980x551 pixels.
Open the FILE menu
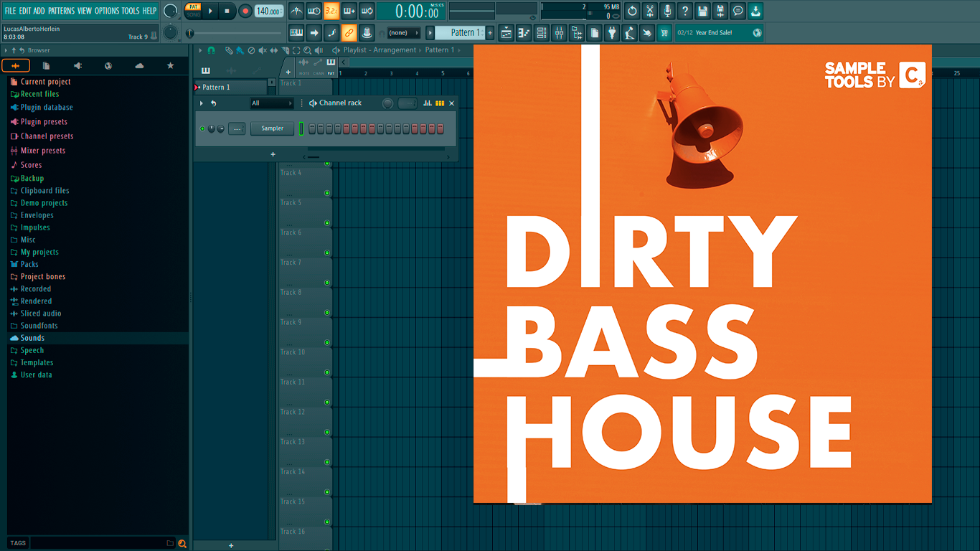10,11
